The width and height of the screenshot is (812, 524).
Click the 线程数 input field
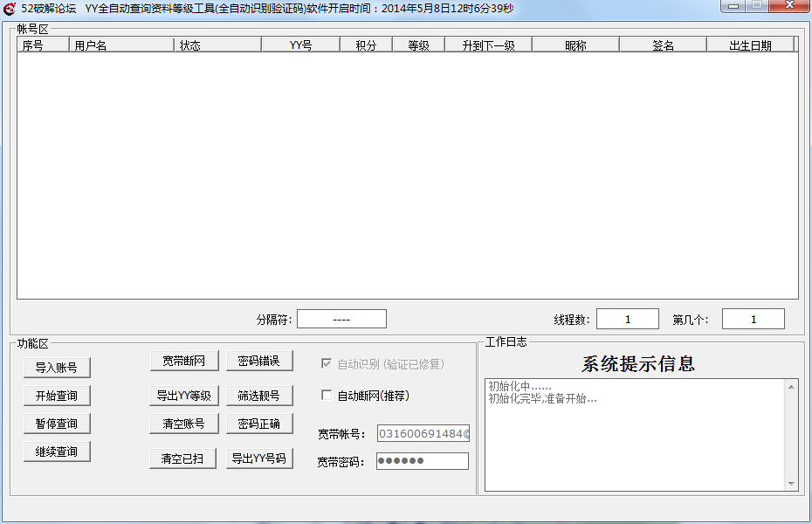click(x=628, y=319)
